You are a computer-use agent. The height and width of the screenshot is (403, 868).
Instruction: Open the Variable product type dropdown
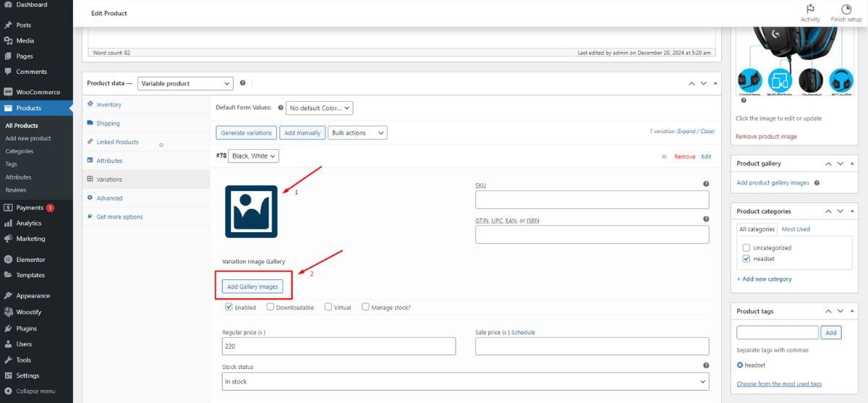[185, 84]
